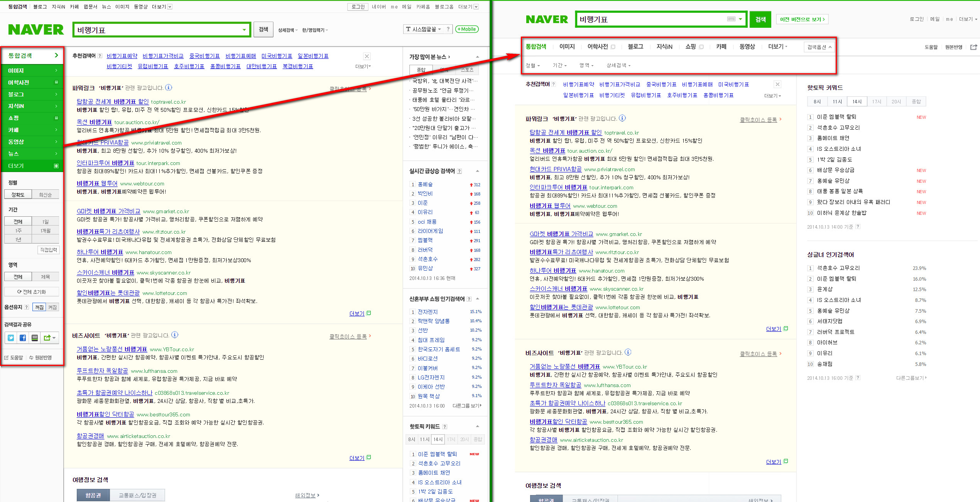This screenshot has width=980, height=502.
Task: Select 1주 period filter in sidebar
Action: tap(18, 231)
